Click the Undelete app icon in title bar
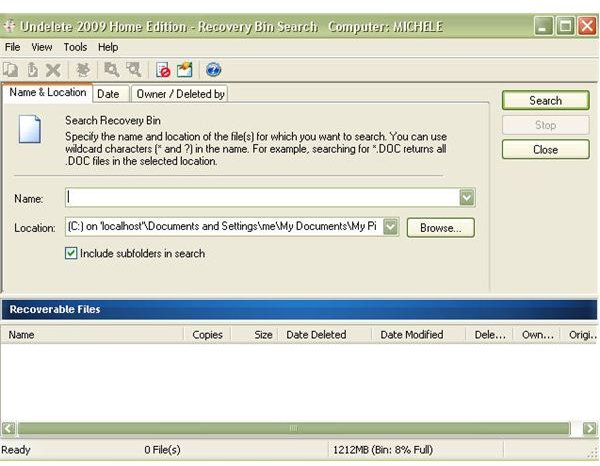Image resolution: width=600 pixels, height=466 pixels. (x=9, y=26)
